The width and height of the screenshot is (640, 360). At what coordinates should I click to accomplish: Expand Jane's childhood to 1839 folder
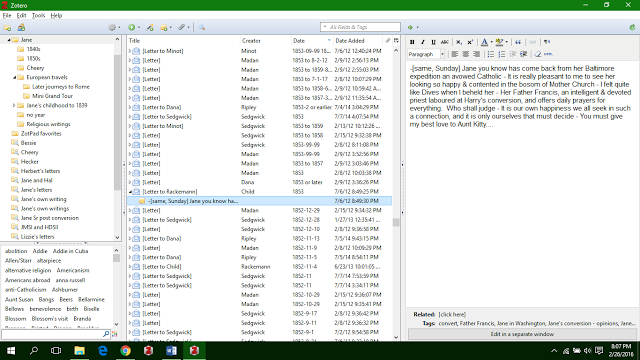click(x=14, y=105)
